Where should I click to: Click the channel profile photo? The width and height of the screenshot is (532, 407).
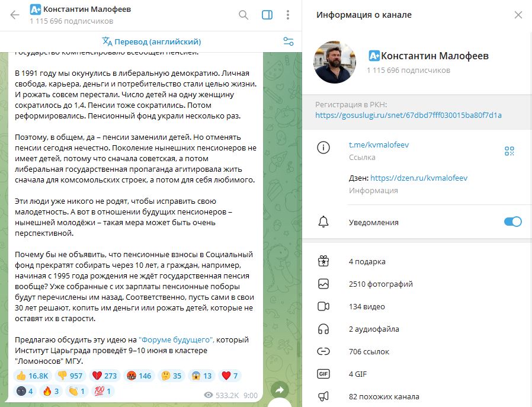tap(335, 62)
